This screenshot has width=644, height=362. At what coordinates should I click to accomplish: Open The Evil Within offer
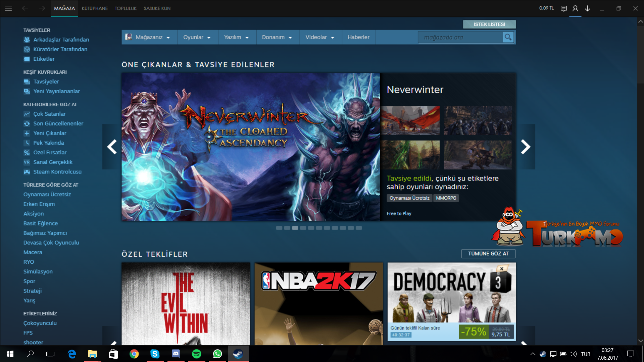click(186, 304)
